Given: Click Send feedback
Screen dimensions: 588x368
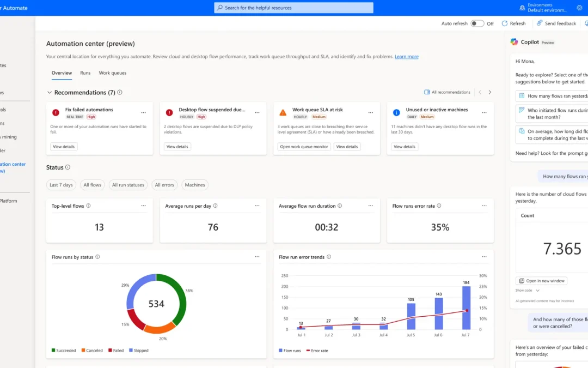Looking at the screenshot, I should tap(556, 23).
